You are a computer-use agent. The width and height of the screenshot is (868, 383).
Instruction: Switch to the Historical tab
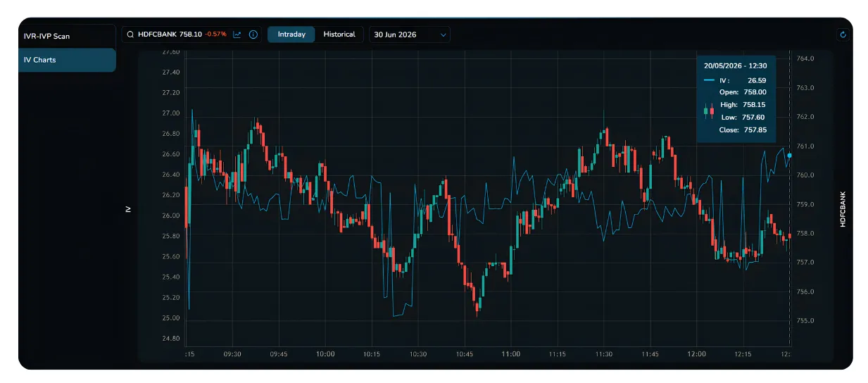339,34
